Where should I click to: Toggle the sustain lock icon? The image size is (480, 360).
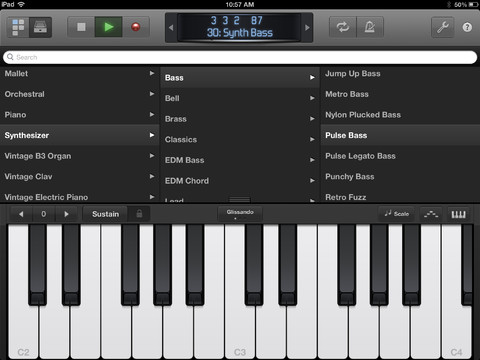[x=139, y=214]
